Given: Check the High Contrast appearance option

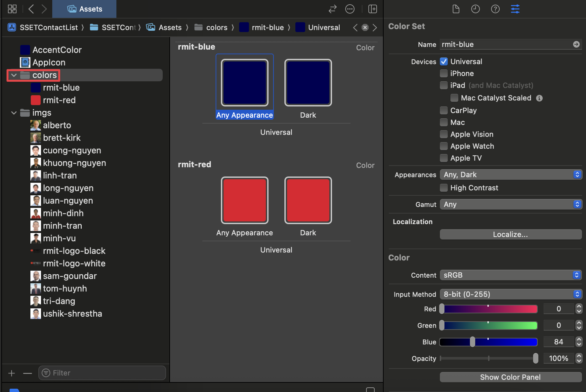Looking at the screenshot, I should pyautogui.click(x=443, y=187).
